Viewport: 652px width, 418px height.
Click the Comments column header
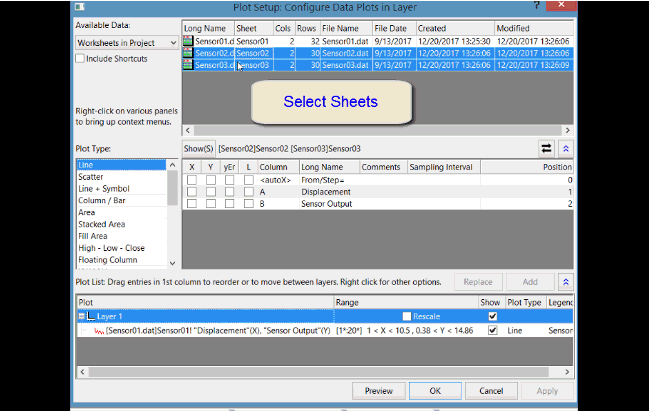tap(383, 167)
